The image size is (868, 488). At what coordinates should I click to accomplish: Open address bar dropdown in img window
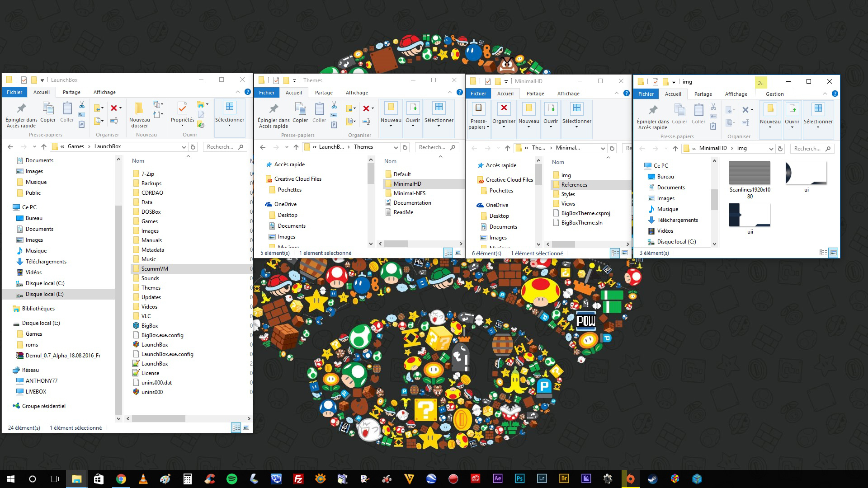[x=771, y=149]
